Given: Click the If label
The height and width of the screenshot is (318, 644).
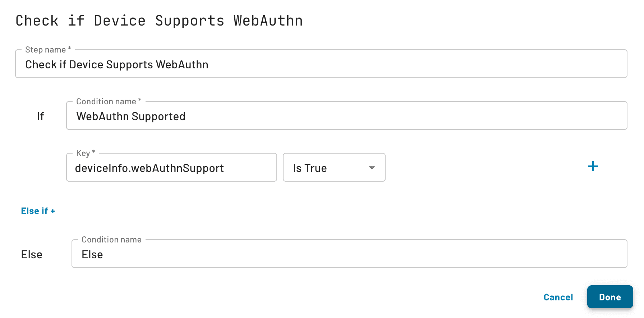Looking at the screenshot, I should [x=40, y=116].
